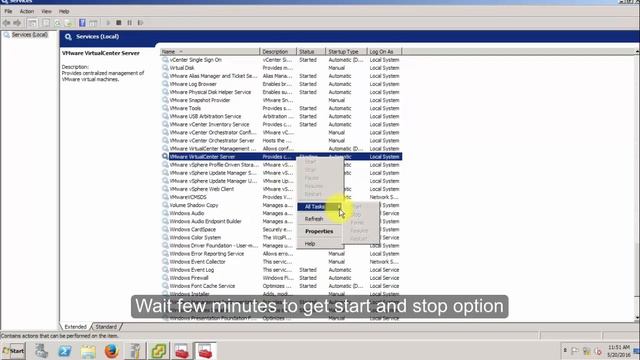Select the Windows Event Log row
Screen dimensions: 640x360
point(281,270)
